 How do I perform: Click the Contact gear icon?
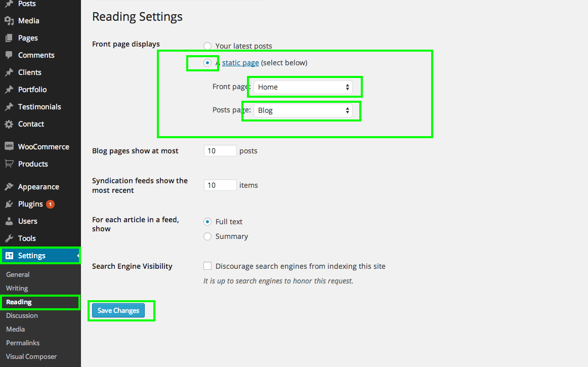point(9,124)
